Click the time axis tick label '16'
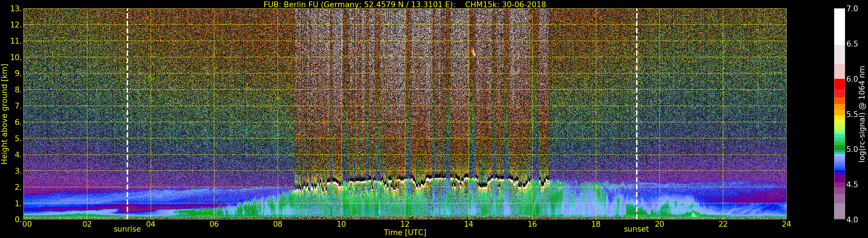868x238 pixels. pyautogui.click(x=532, y=224)
